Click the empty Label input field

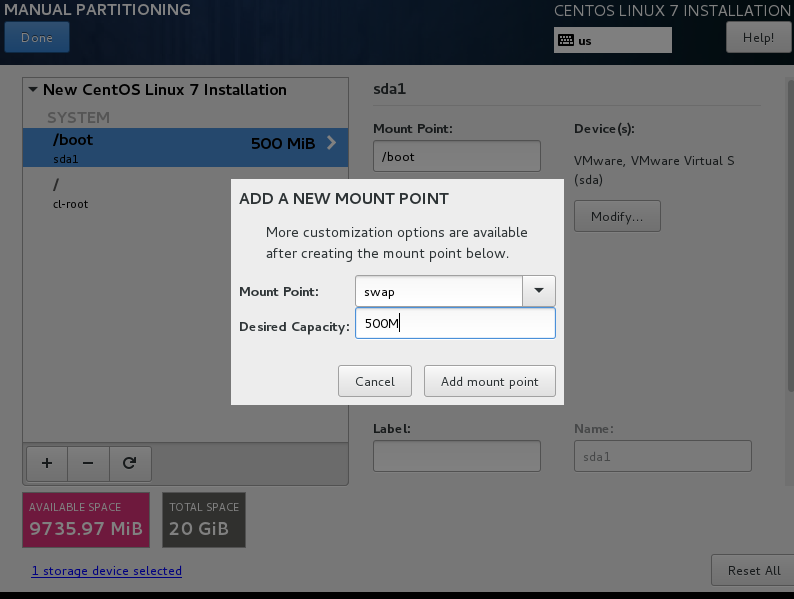(457, 456)
